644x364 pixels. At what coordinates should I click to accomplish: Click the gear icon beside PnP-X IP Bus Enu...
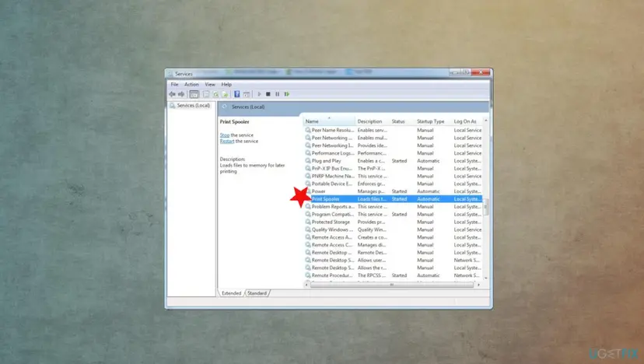point(308,168)
